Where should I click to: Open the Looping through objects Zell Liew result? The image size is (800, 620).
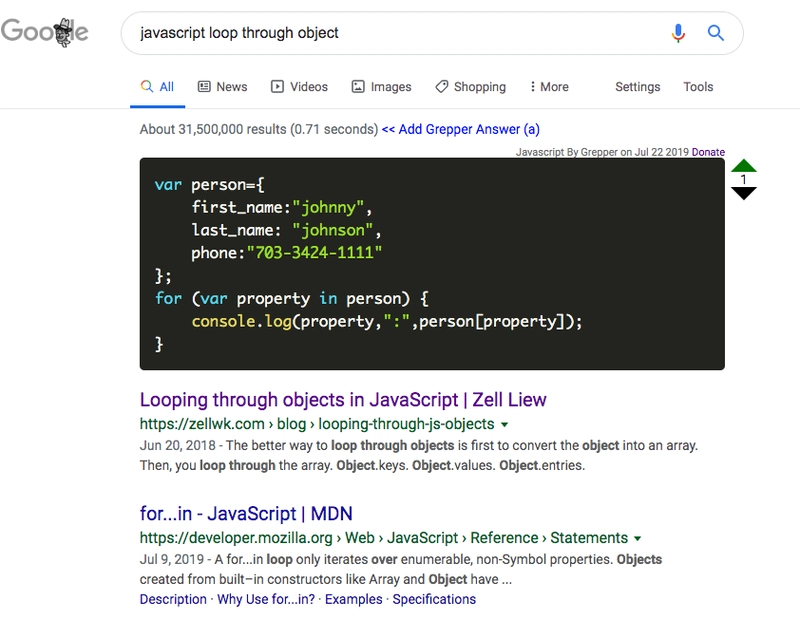click(343, 400)
